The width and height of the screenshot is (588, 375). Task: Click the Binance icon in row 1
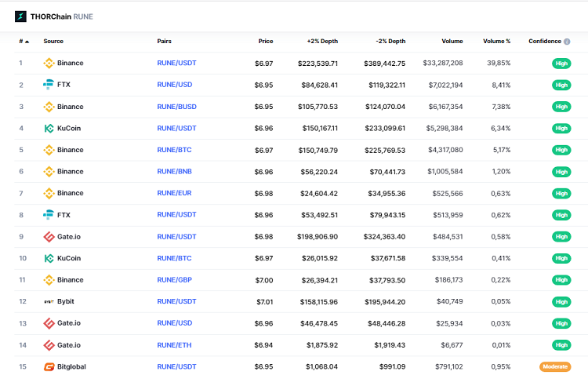click(x=49, y=63)
